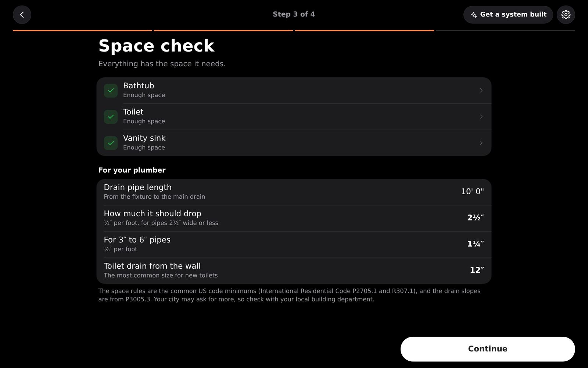Click the Toilet green checkmark icon
Screen dimensions: 588x368
[x=111, y=117]
